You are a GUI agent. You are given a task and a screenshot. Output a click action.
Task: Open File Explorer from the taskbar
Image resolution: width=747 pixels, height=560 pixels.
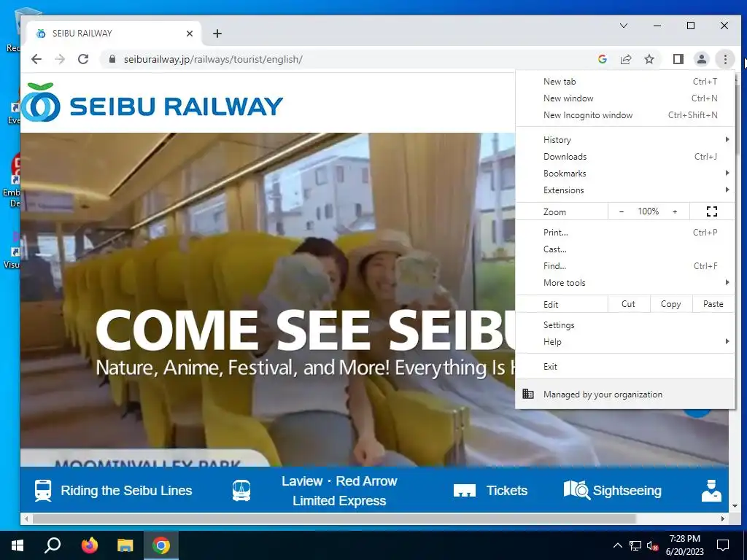(x=125, y=545)
